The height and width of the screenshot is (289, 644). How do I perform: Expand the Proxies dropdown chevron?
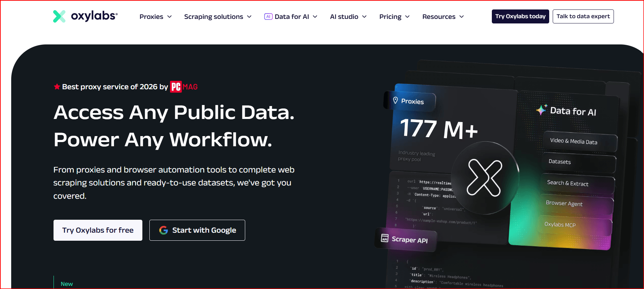point(170,17)
